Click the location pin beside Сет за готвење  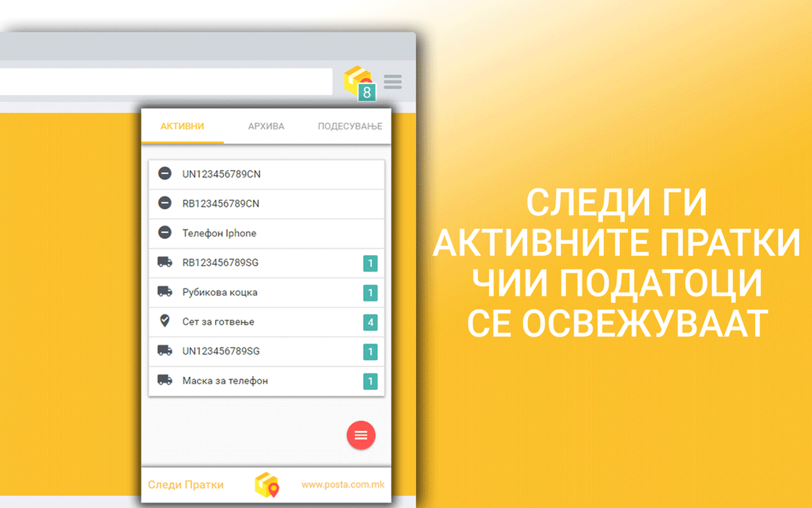165,322
